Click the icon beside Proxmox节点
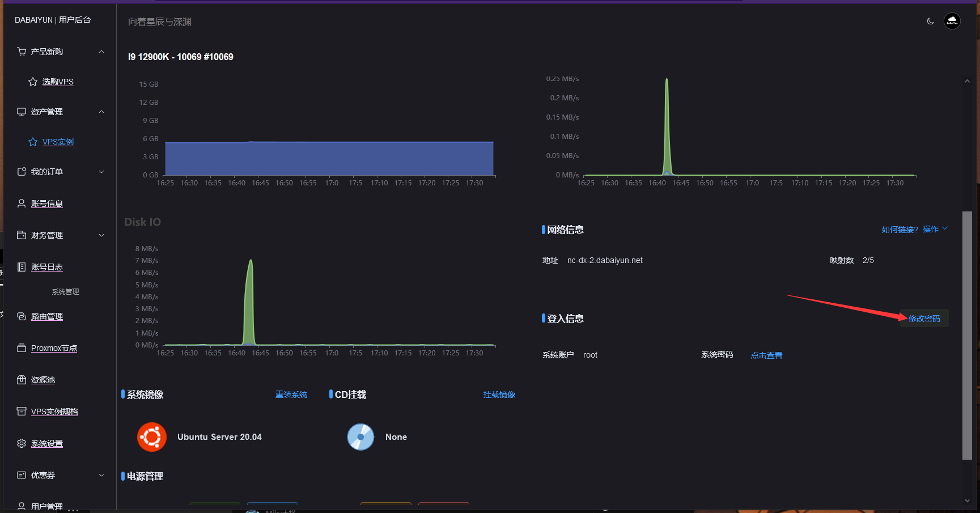 pyautogui.click(x=22, y=348)
